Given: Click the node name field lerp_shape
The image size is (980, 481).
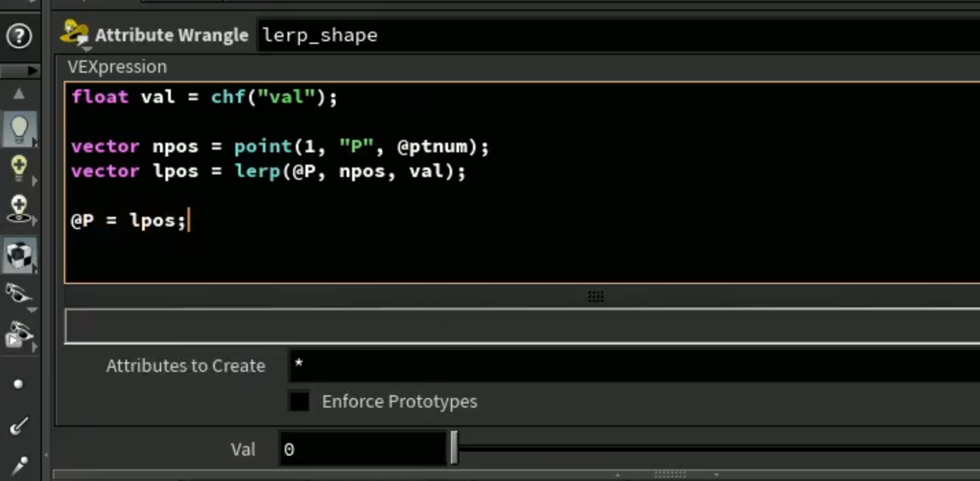Looking at the screenshot, I should 619,36.
